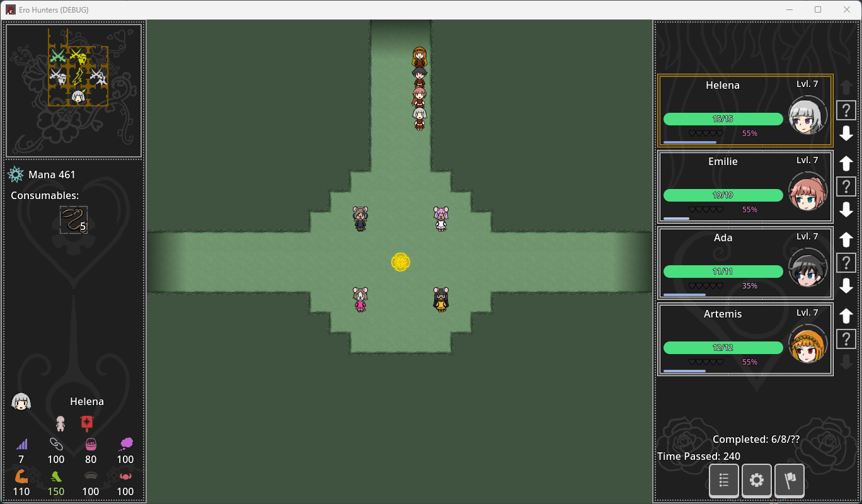Click Helena's green 15/15 health bar
Screen dimensions: 862x504
click(723, 119)
